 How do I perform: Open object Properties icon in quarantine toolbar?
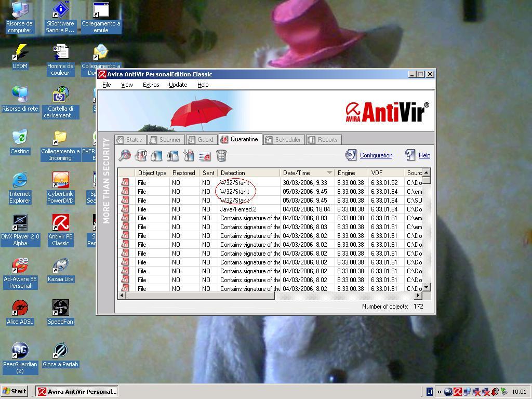pyautogui.click(x=141, y=155)
